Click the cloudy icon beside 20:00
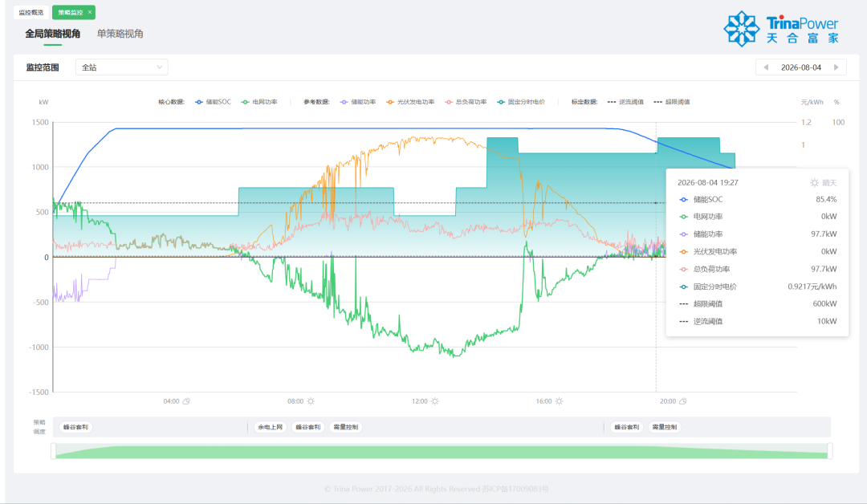Image resolution: width=867 pixels, height=504 pixels. [683, 401]
